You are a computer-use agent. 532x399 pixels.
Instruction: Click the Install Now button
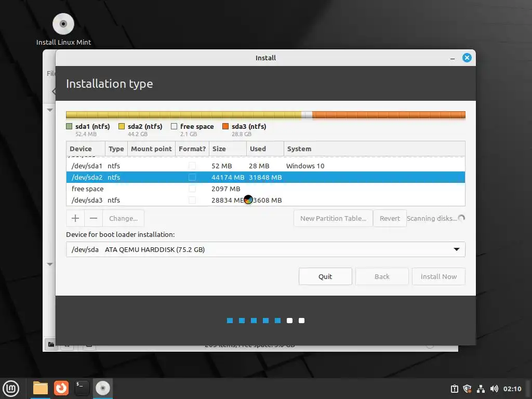[x=438, y=276]
